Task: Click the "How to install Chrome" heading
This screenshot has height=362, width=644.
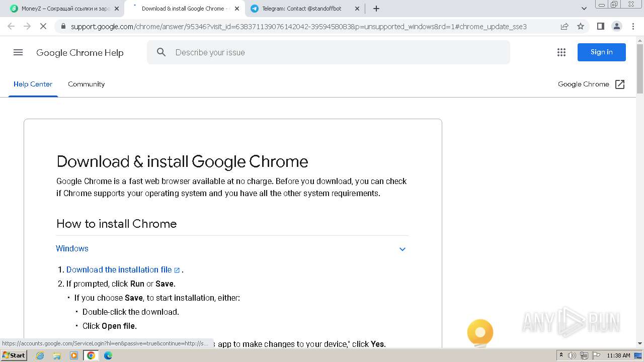Action: 117,224
